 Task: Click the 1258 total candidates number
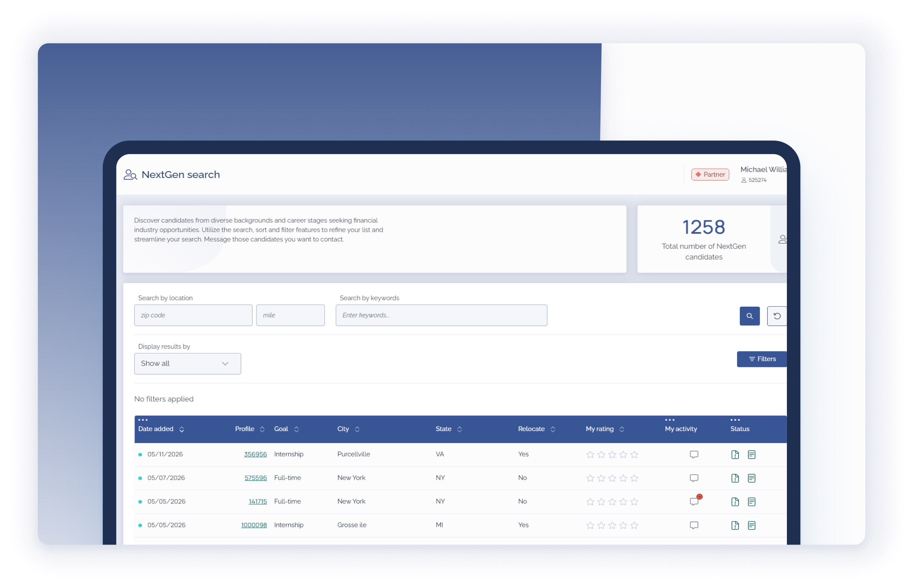pos(704,227)
